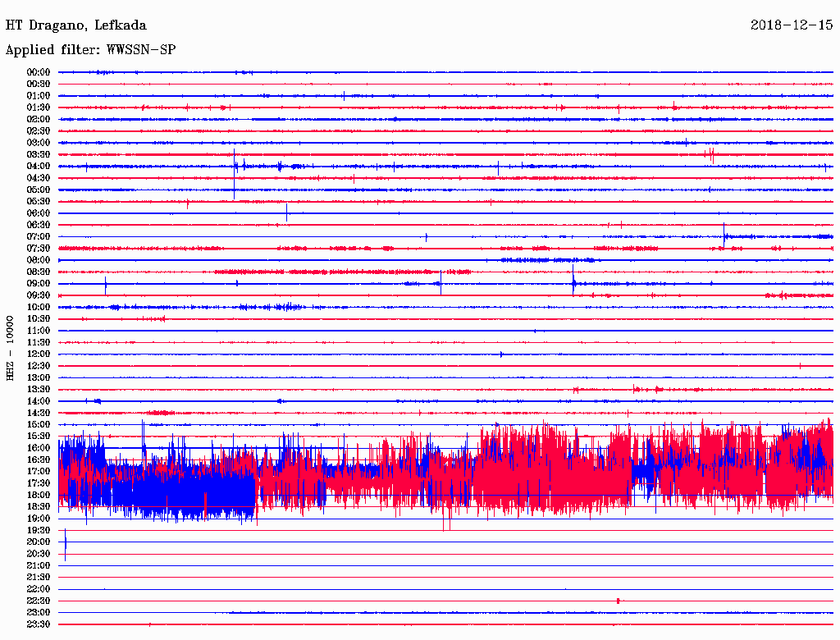
Task: Click the date 2018-12-15 in the header
Action: click(792, 25)
